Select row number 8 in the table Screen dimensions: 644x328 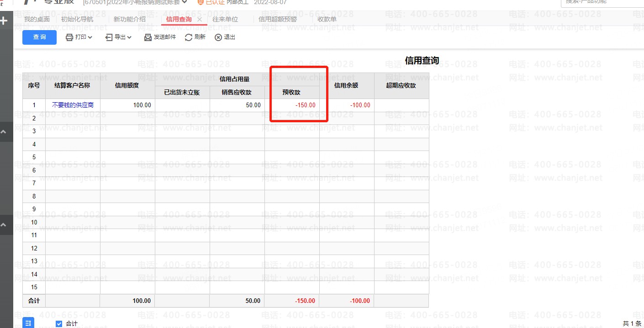click(x=34, y=196)
